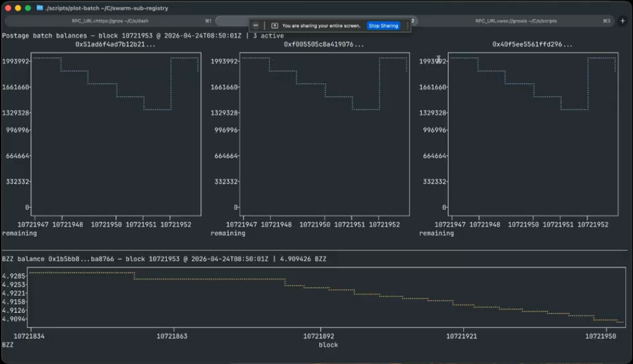This screenshot has height=364, width=633.
Task: Click y-axis value 996996 on second chart
Action: 226,130
